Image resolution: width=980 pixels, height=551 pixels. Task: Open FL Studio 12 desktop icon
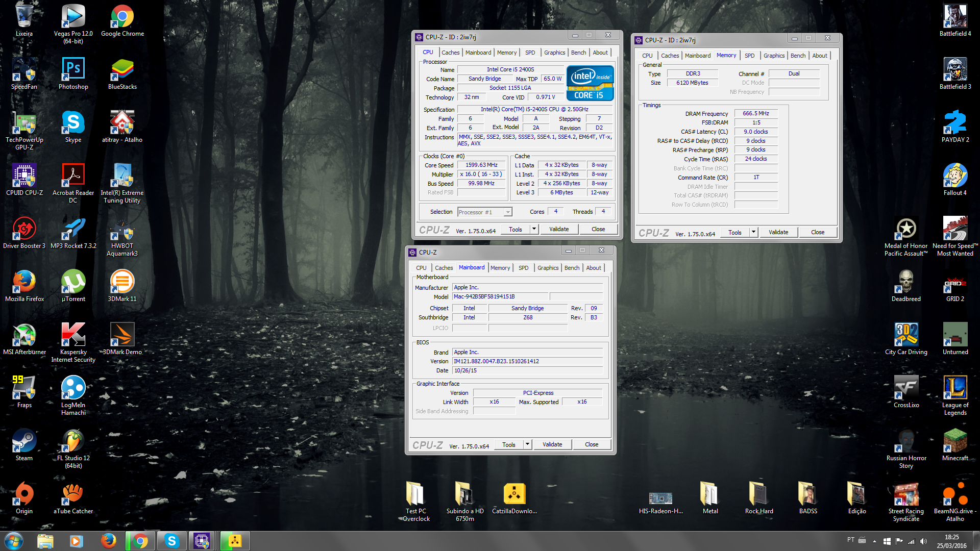(x=73, y=448)
